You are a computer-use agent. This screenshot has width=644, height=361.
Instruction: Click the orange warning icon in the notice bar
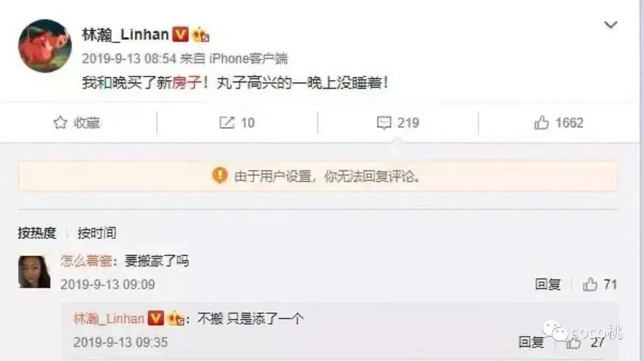point(219,176)
